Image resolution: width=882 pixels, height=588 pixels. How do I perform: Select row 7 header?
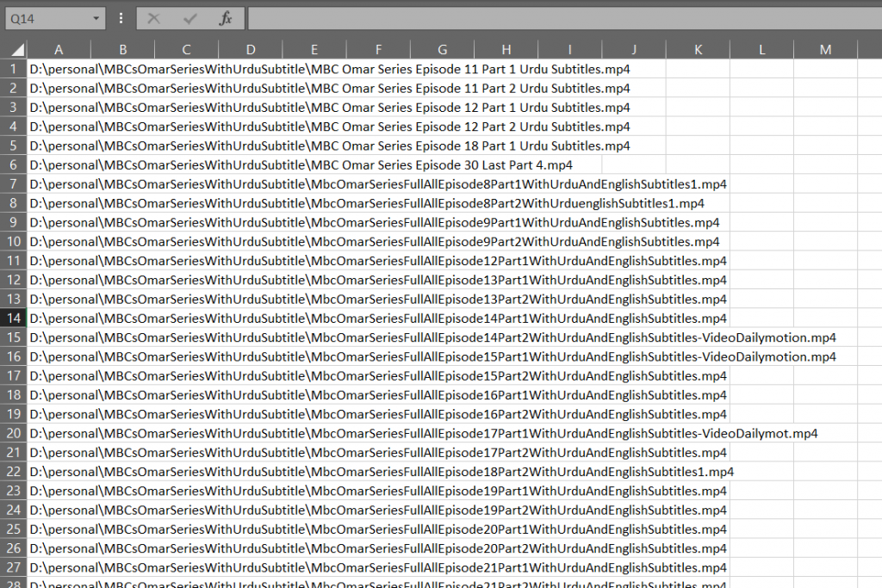pyautogui.click(x=13, y=184)
